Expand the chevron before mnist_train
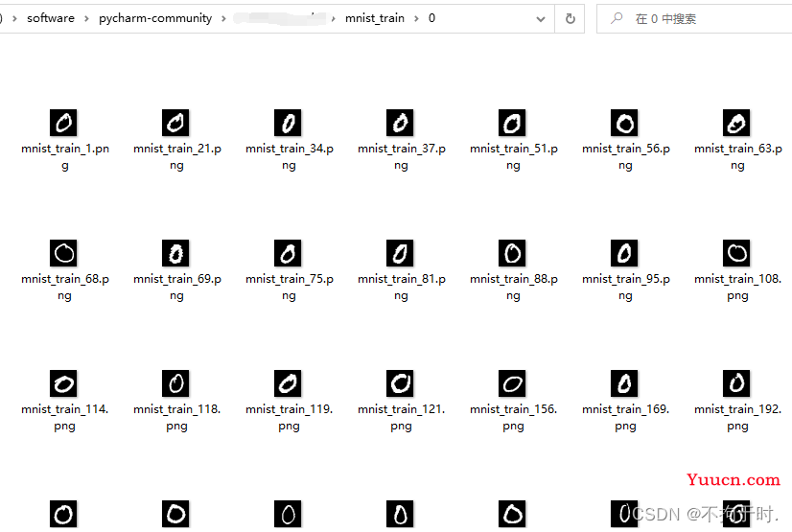The image size is (792, 532). [x=334, y=18]
